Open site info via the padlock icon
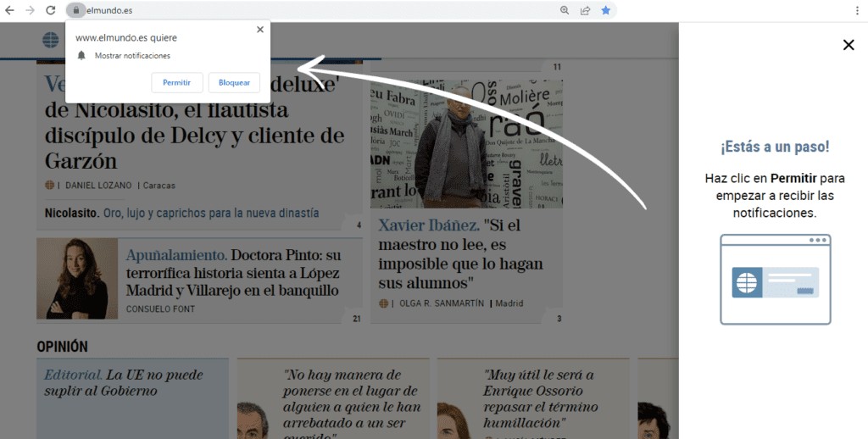The image size is (868, 439). tap(75, 10)
